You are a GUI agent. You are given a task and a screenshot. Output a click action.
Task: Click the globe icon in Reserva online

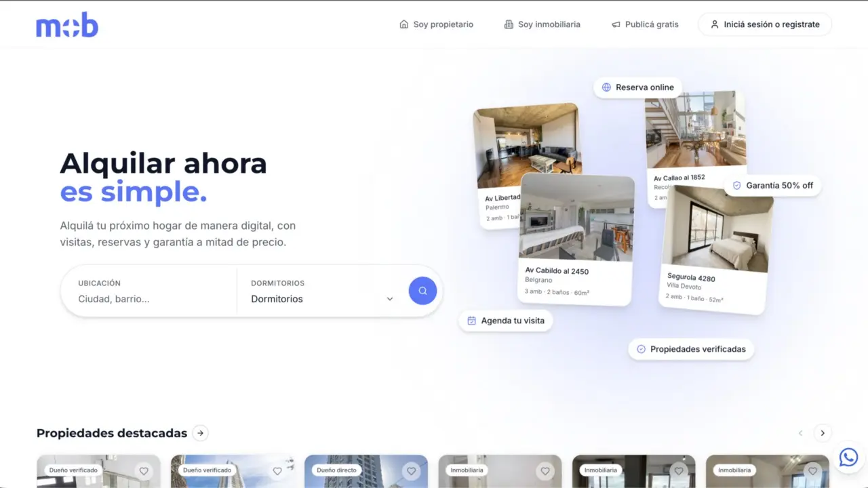coord(606,87)
